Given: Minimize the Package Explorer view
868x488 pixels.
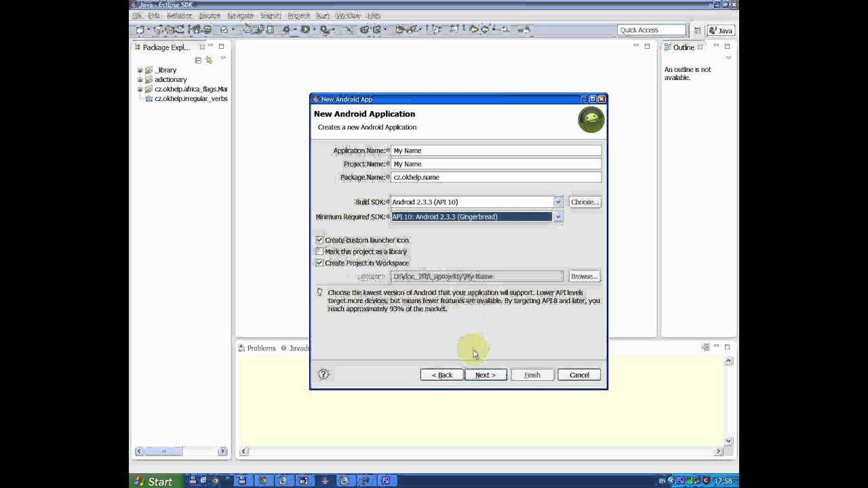Looking at the screenshot, I should pyautogui.click(x=210, y=47).
